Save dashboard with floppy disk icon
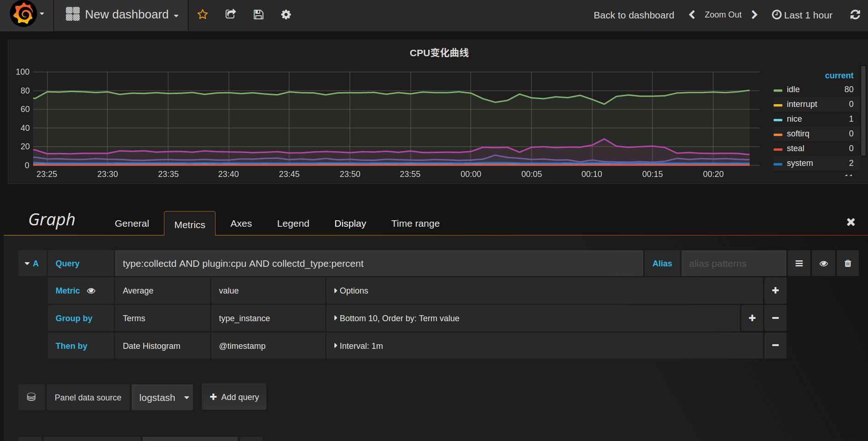 [x=258, y=15]
